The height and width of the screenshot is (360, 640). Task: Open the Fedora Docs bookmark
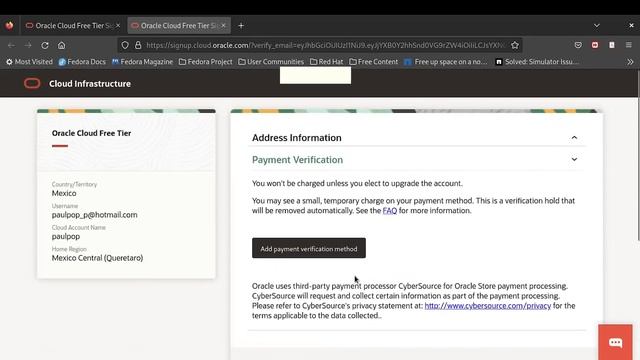coord(82,62)
